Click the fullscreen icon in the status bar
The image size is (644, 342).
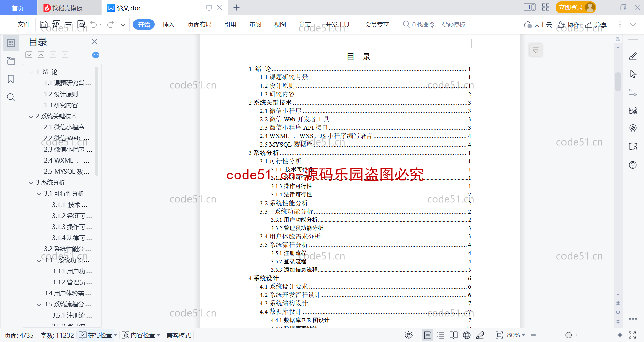tap(632, 335)
